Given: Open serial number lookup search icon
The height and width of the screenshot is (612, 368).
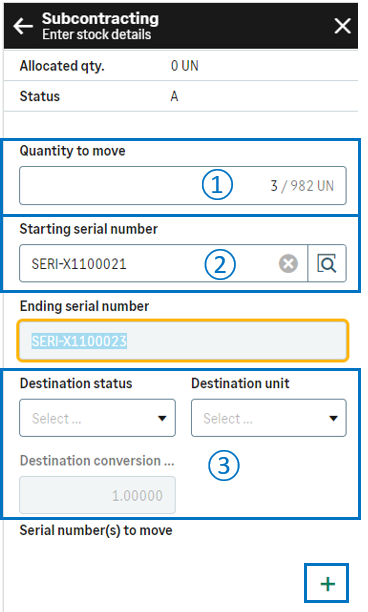Looking at the screenshot, I should coord(327,263).
